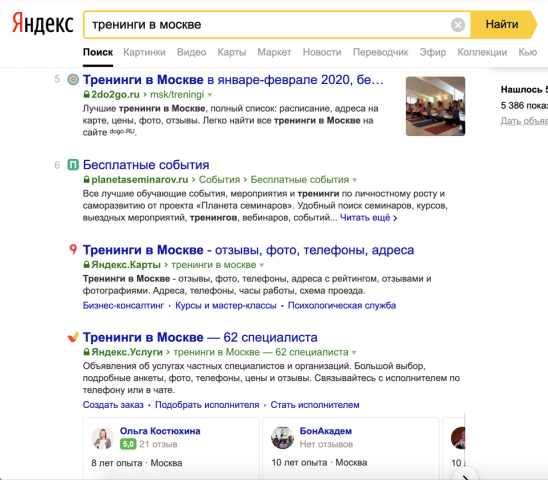Click the 2do2go.ru green URL

(x=115, y=94)
